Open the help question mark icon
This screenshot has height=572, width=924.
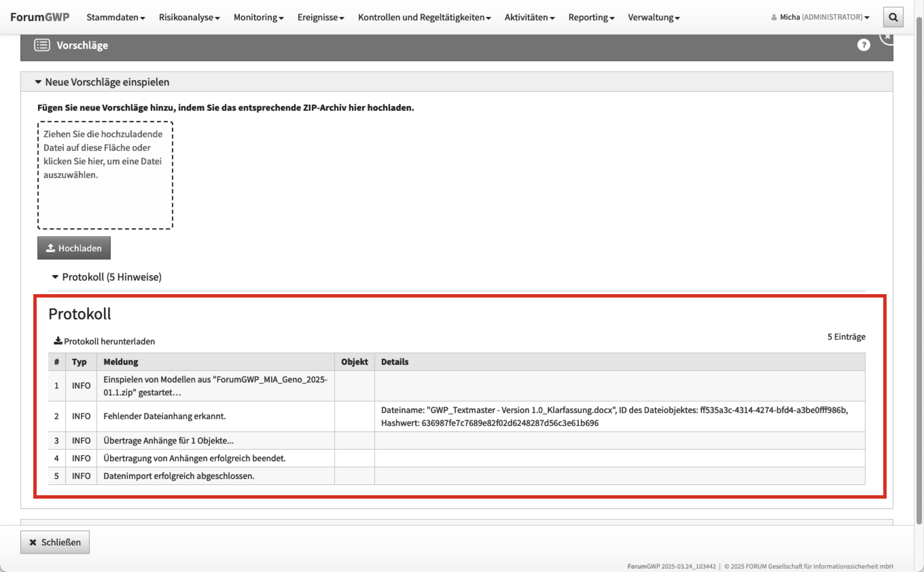pos(864,45)
